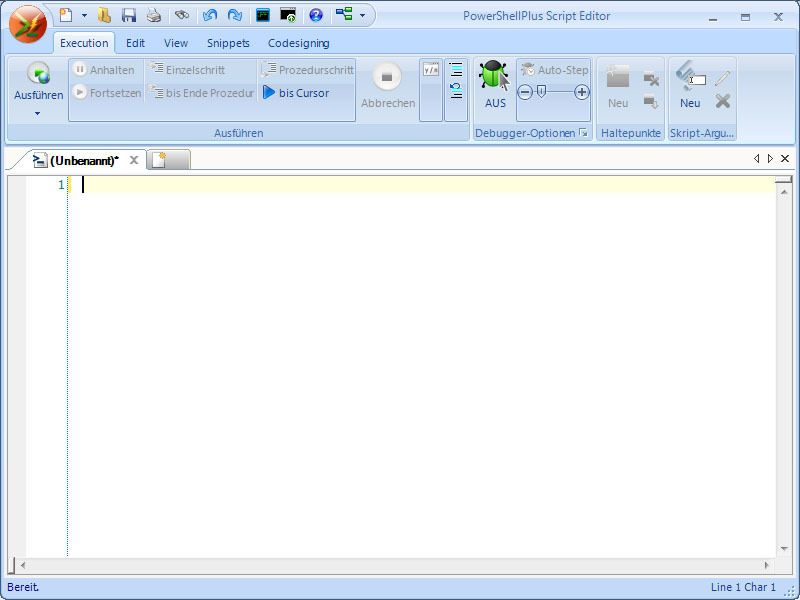
Task: Click the Redo icon in the toolbar
Action: (236, 16)
